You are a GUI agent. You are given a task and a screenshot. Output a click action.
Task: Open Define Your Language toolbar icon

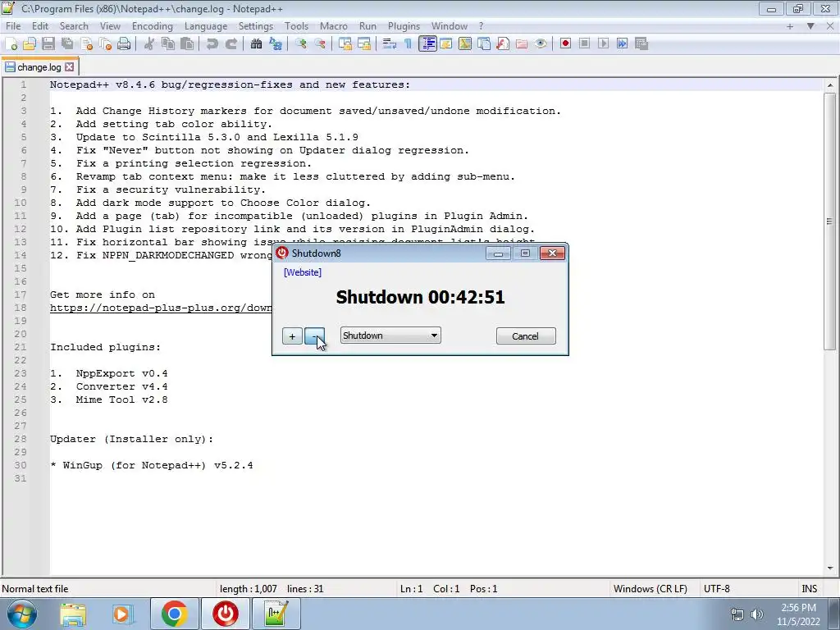tap(445, 44)
